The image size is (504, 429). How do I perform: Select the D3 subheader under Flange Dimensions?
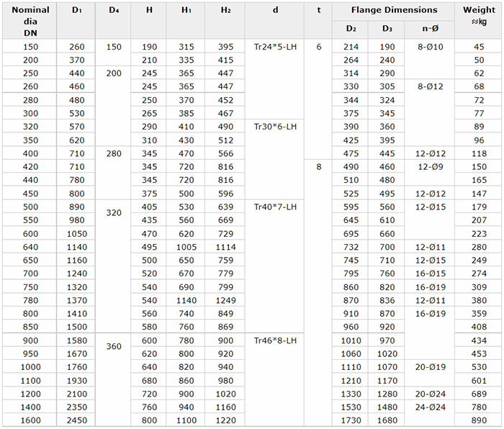click(x=387, y=28)
